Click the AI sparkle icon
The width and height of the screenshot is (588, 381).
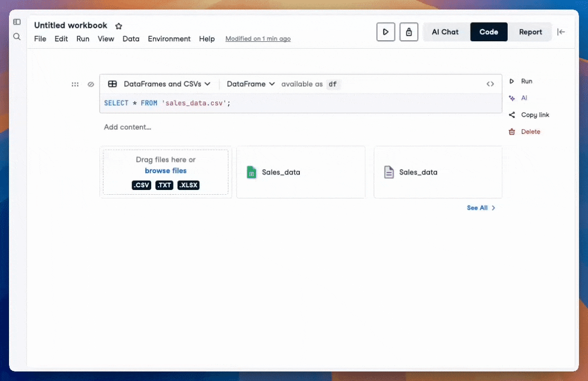511,98
